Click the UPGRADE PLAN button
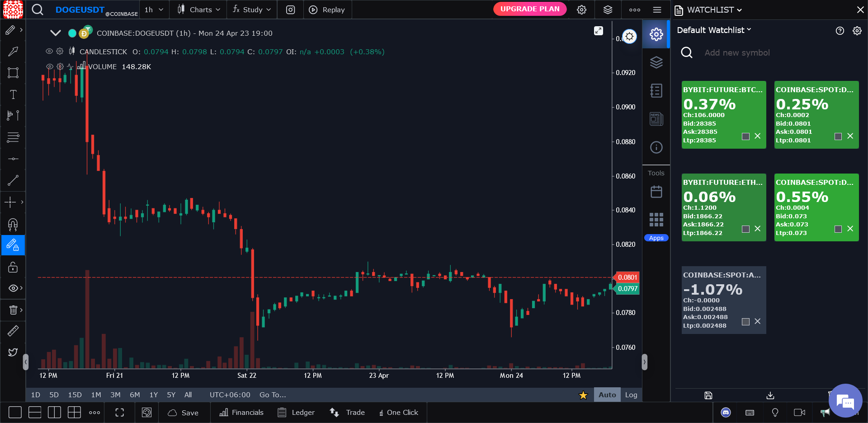 [530, 9]
